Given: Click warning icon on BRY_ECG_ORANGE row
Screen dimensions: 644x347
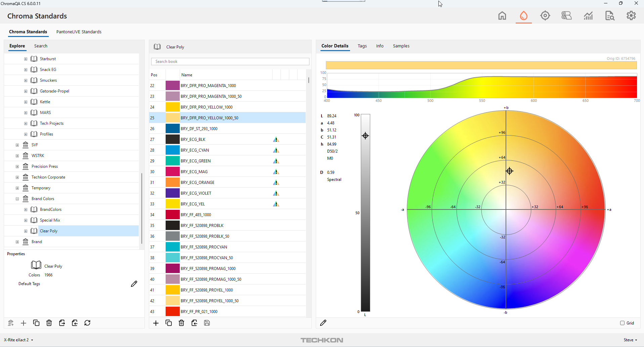Looking at the screenshot, I should tap(276, 183).
